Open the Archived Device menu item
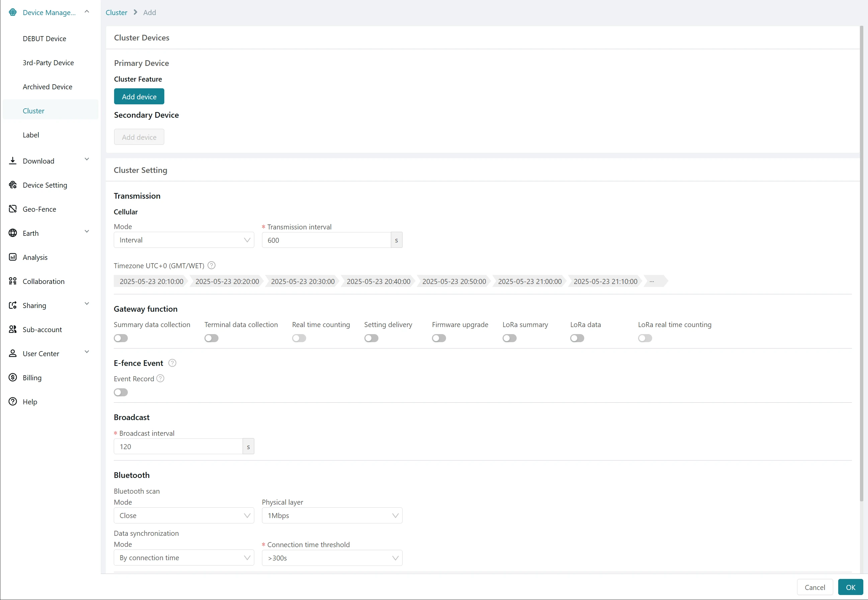This screenshot has width=868, height=600. [48, 87]
